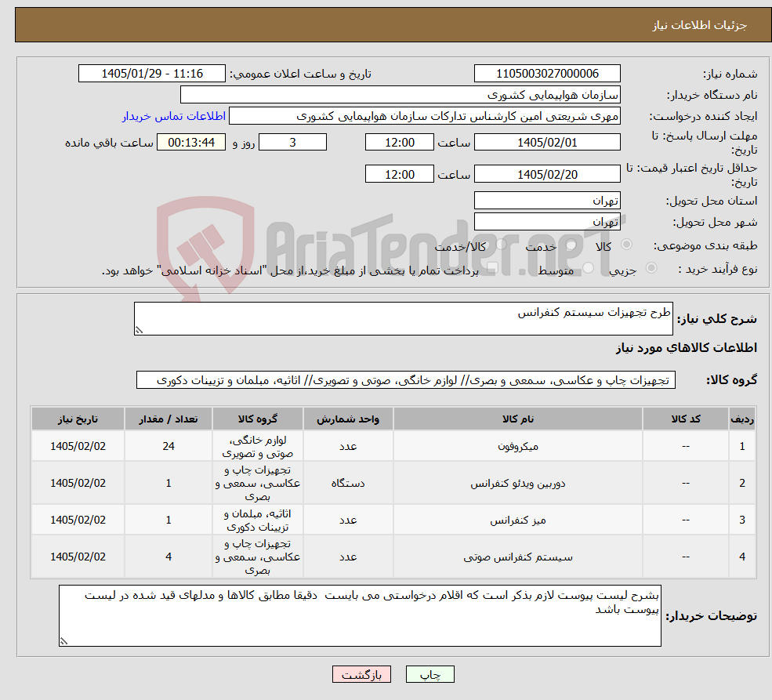This screenshot has width=772, height=700.
Task: Click the نام کالا column header
Action: [517, 419]
